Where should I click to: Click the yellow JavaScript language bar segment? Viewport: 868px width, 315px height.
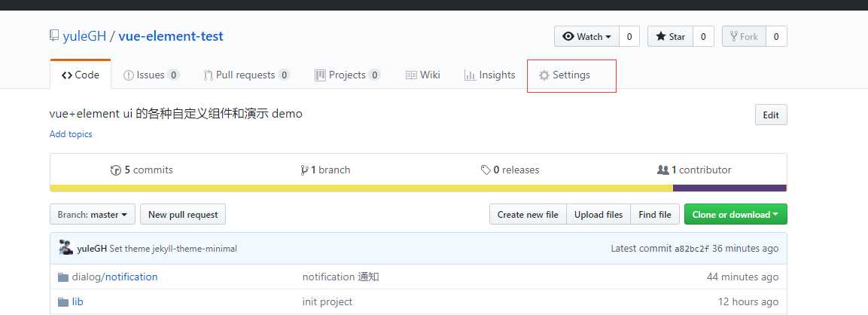tap(361, 188)
